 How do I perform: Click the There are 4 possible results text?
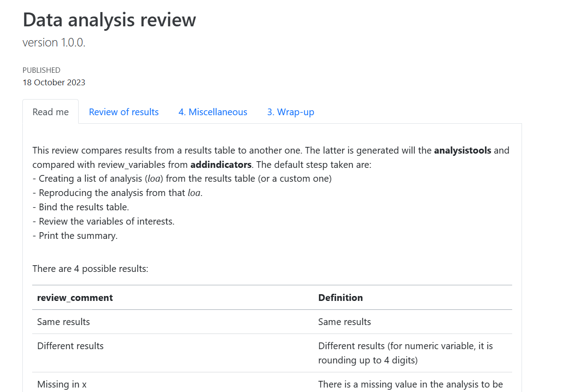coord(90,268)
